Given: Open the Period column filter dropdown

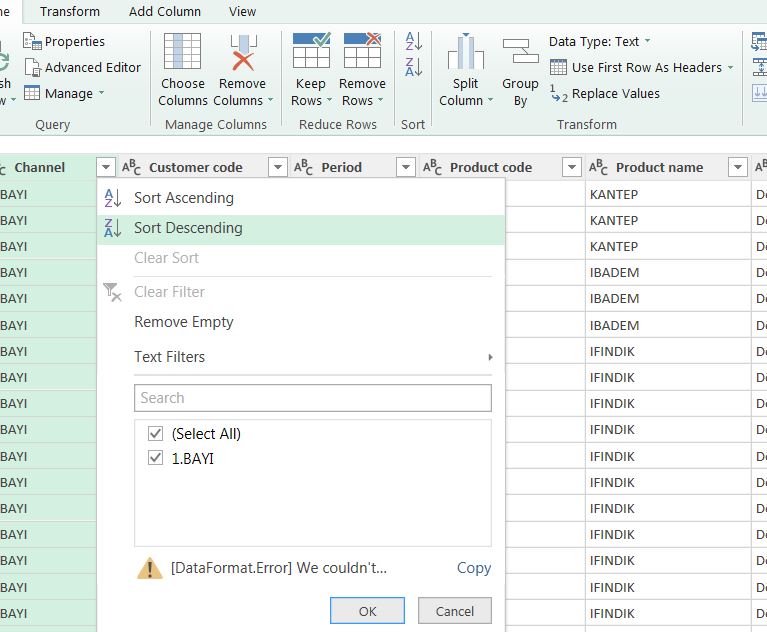Looking at the screenshot, I should point(406,167).
